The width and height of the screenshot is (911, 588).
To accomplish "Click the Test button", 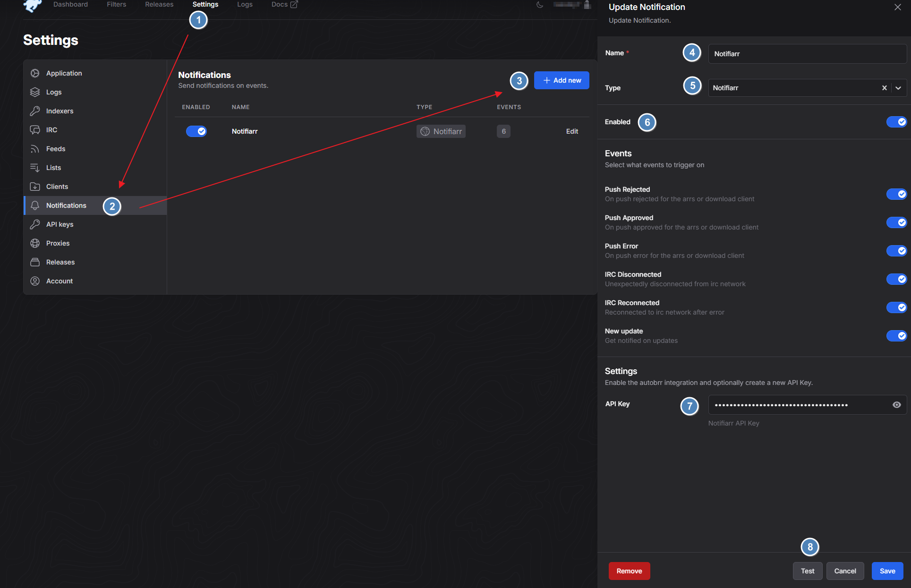I will tap(808, 571).
